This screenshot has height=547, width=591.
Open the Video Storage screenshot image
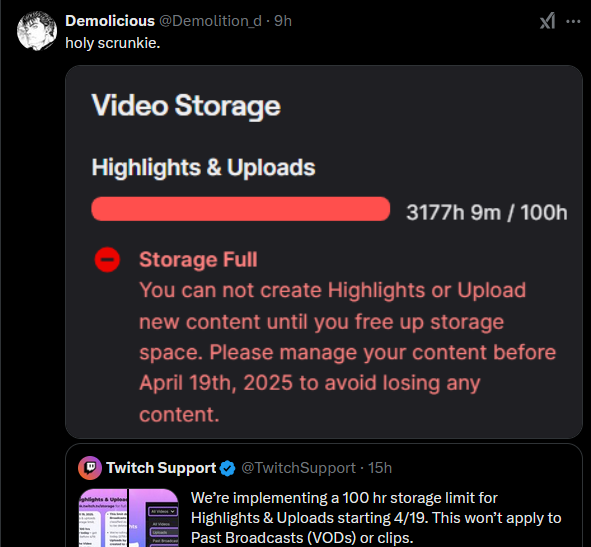point(324,252)
